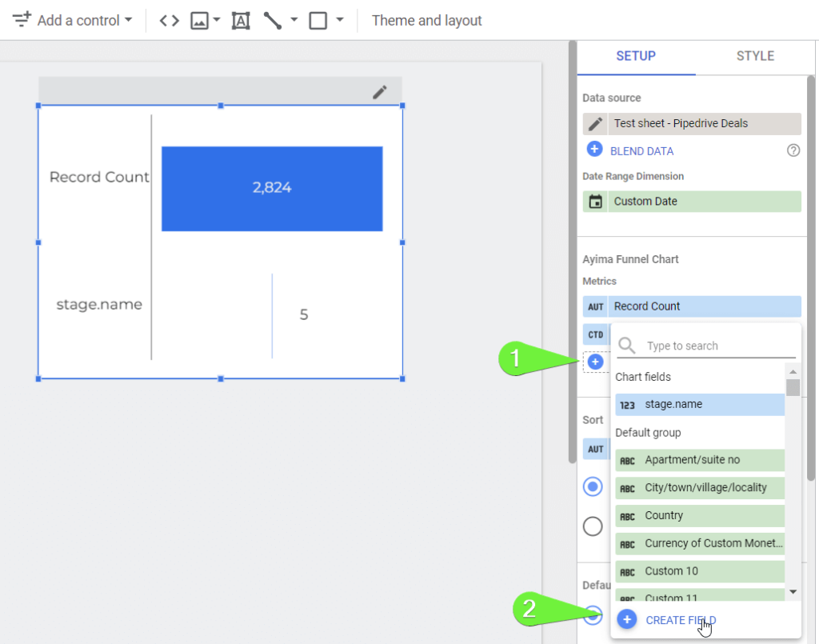
Task: Click CREATE FIELD
Action: coord(681,620)
